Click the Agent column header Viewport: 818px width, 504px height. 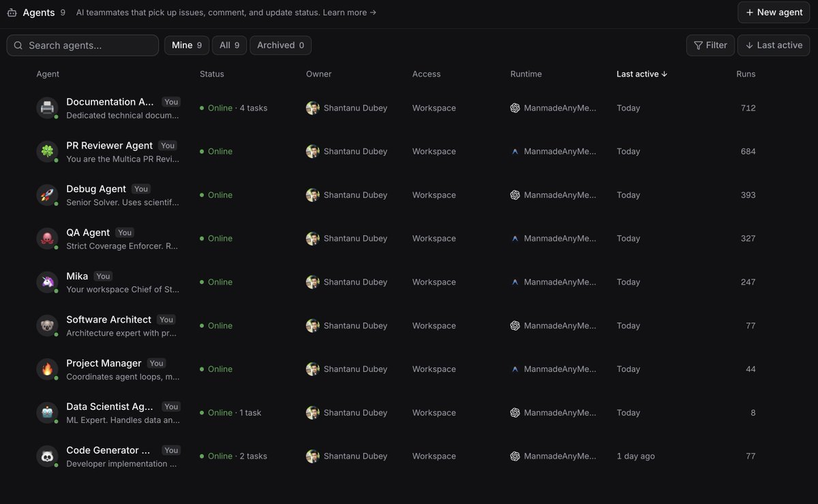(x=48, y=74)
